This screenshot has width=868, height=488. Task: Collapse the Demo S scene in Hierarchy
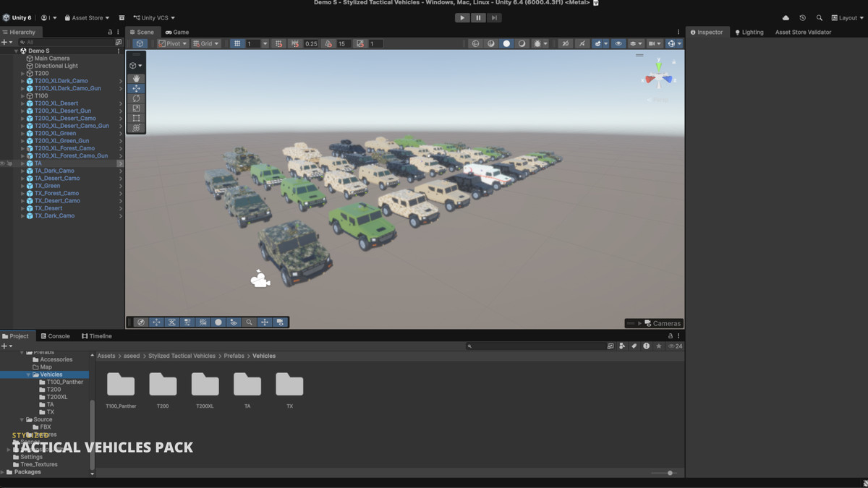[16, 51]
